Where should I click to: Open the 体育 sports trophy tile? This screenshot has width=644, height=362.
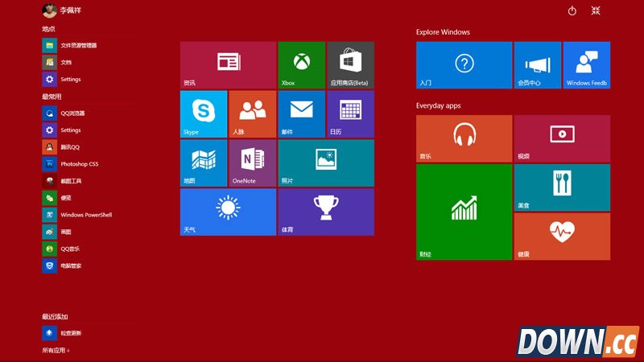pyautogui.click(x=325, y=212)
